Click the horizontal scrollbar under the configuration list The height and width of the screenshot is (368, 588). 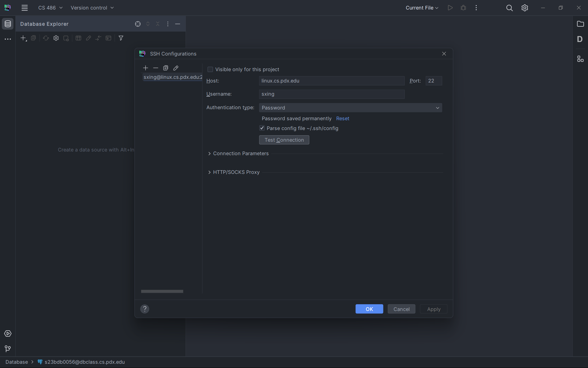pyautogui.click(x=162, y=291)
